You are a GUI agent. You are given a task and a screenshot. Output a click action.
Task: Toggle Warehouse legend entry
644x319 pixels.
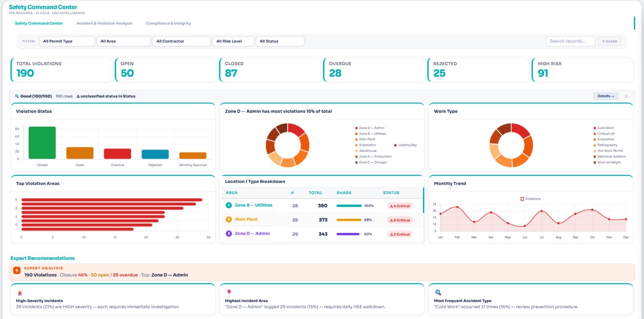(x=366, y=151)
